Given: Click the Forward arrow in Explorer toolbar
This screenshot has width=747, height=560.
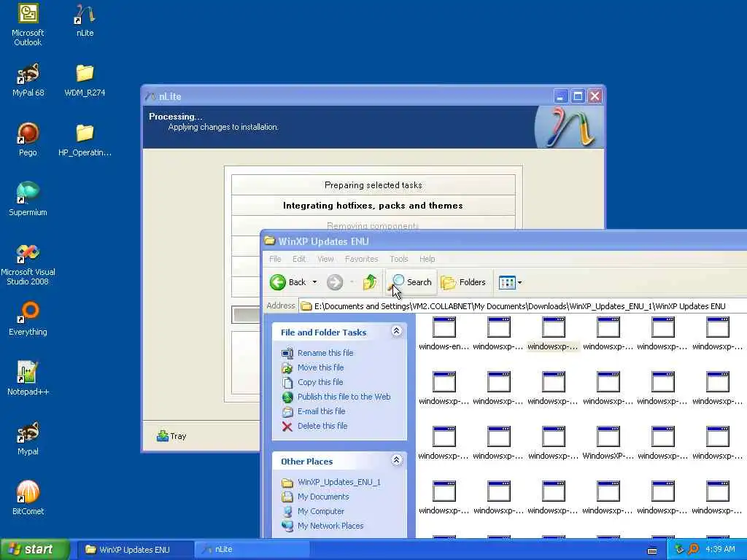Looking at the screenshot, I should 335,282.
